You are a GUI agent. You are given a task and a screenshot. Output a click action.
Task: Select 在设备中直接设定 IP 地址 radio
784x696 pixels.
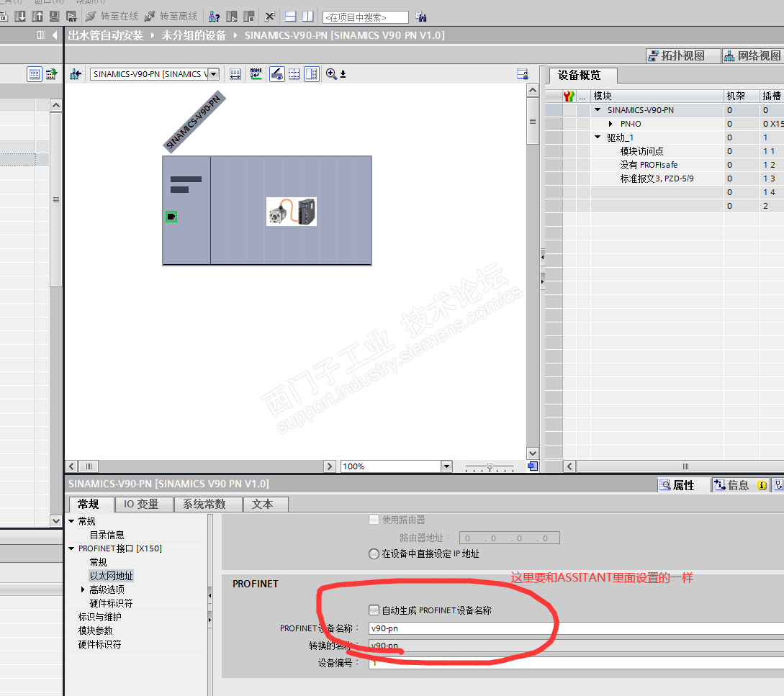pos(374,553)
